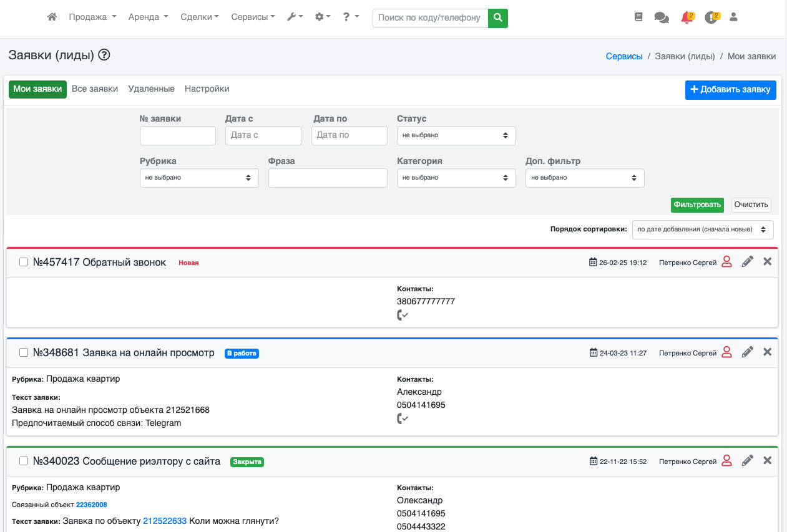Open the Продажа menu

click(92, 17)
